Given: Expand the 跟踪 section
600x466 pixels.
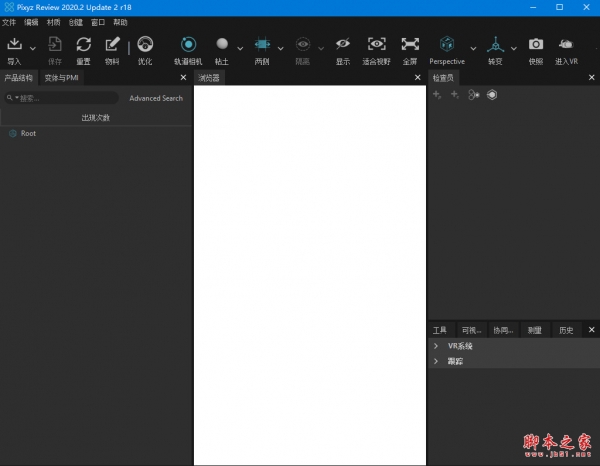Looking at the screenshot, I should coord(436,361).
